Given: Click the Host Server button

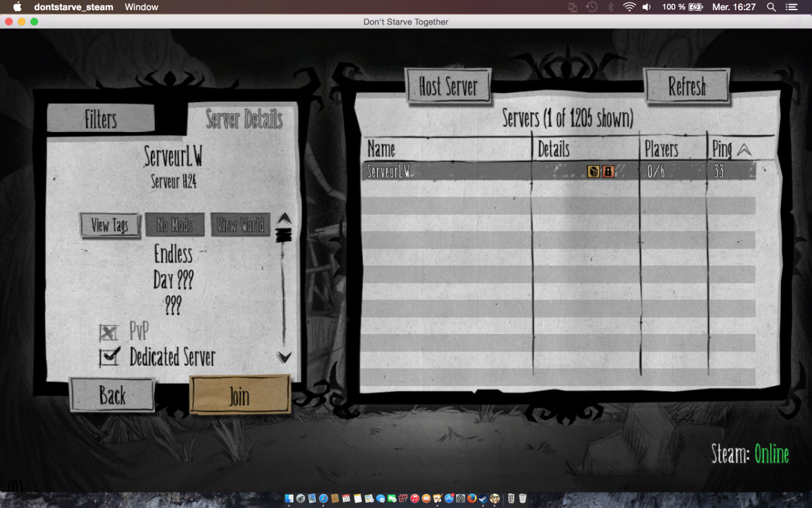Looking at the screenshot, I should pos(448,86).
